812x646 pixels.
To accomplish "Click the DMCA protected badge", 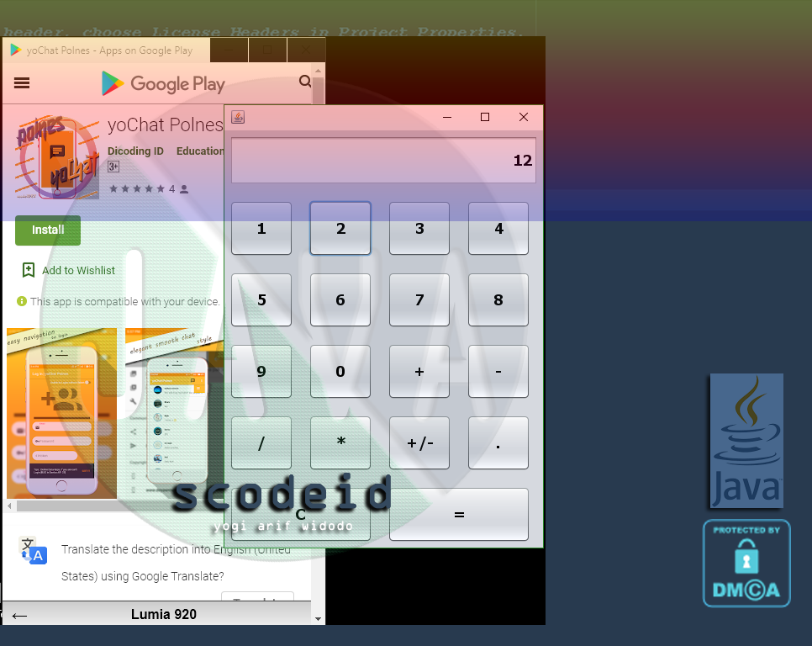I will (746, 563).
